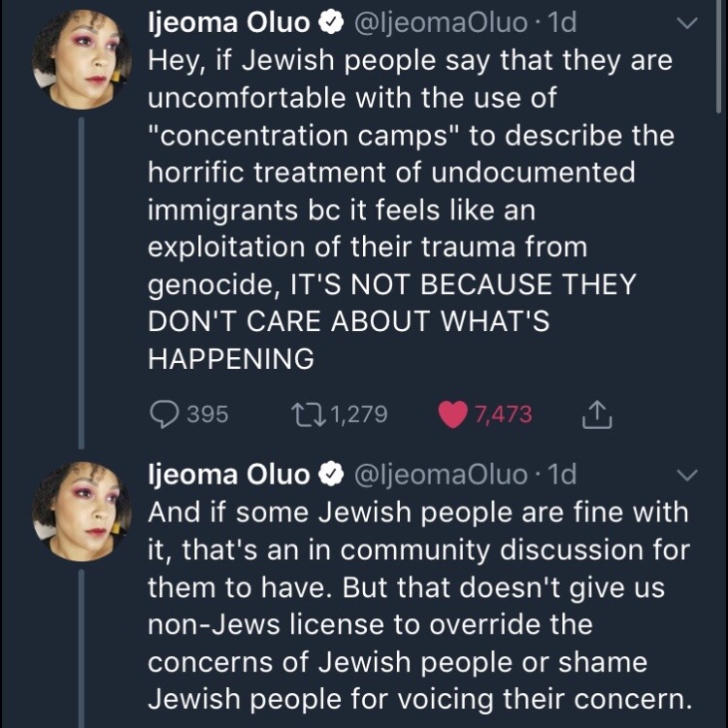The image size is (728, 728).
Task: Click the 1,279 retweet count
Action: pyautogui.click(x=359, y=414)
